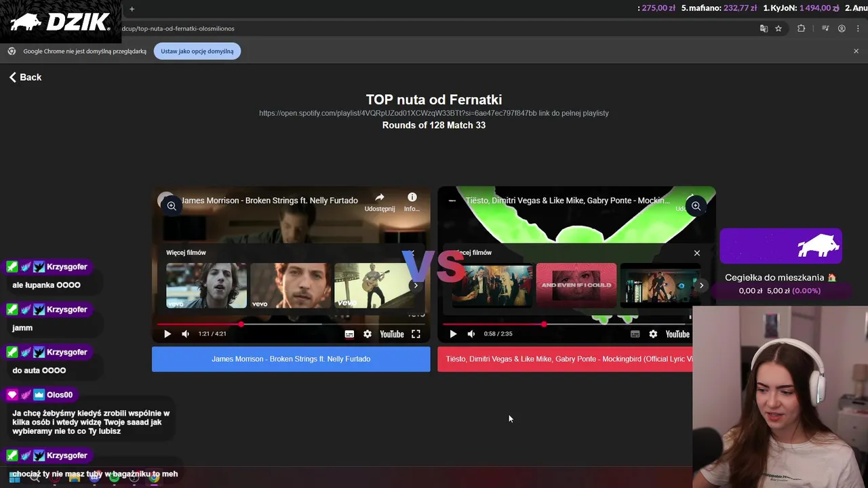868x488 pixels.
Task: Open taskbar Search icon
Action: [x=35, y=477]
